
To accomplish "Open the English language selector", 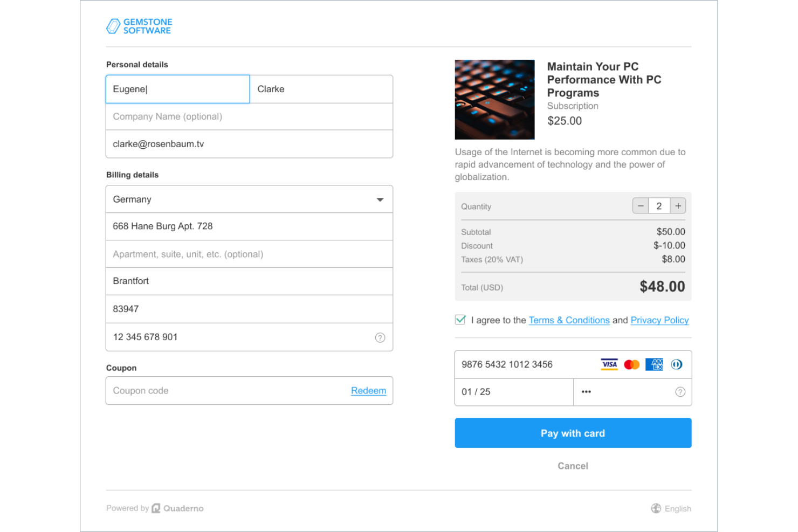I will [671, 508].
